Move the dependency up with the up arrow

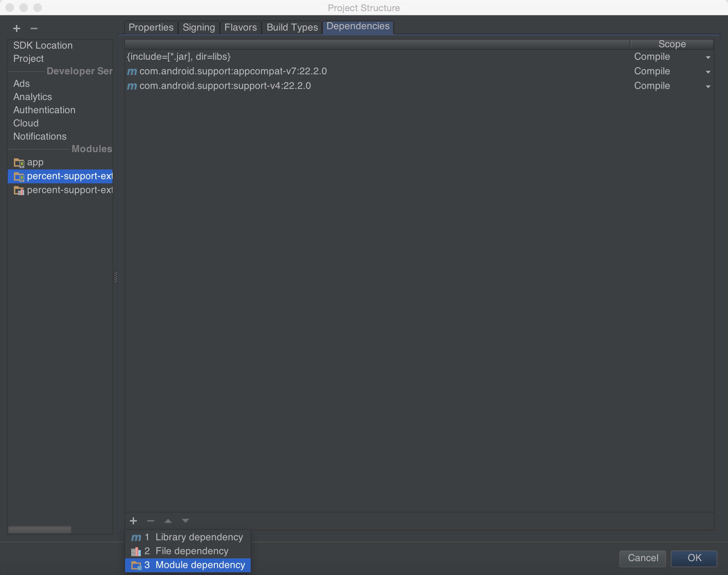coord(168,521)
